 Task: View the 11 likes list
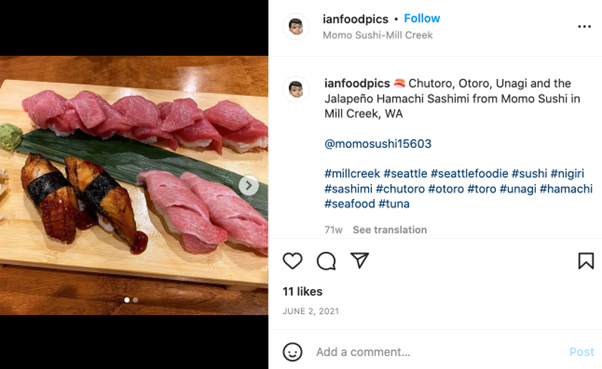[303, 291]
